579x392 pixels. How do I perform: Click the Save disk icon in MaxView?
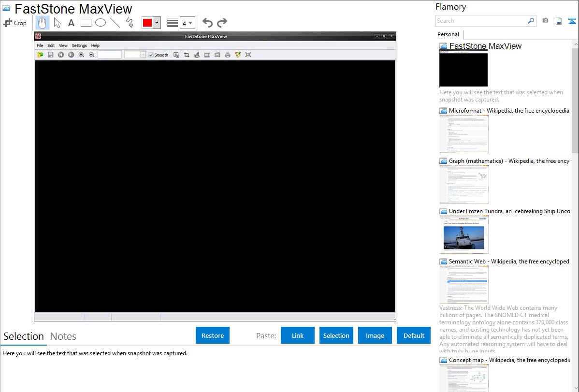click(x=51, y=55)
